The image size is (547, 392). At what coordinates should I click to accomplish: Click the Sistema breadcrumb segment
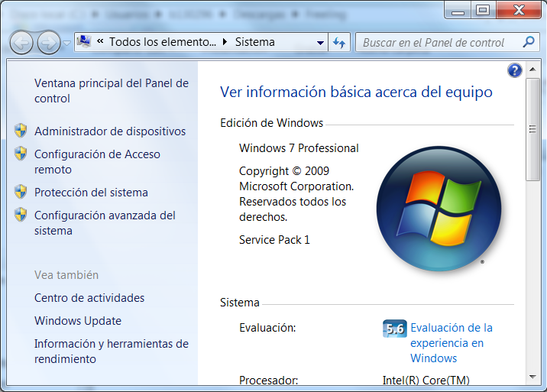pos(254,42)
